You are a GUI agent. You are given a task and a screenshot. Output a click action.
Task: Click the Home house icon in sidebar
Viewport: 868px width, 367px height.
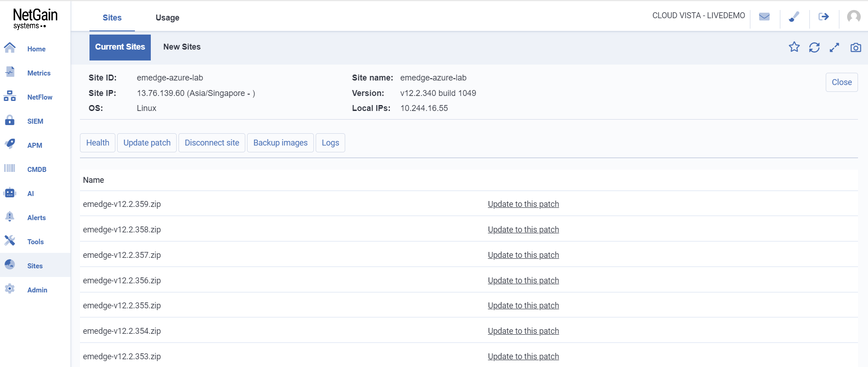click(x=10, y=48)
